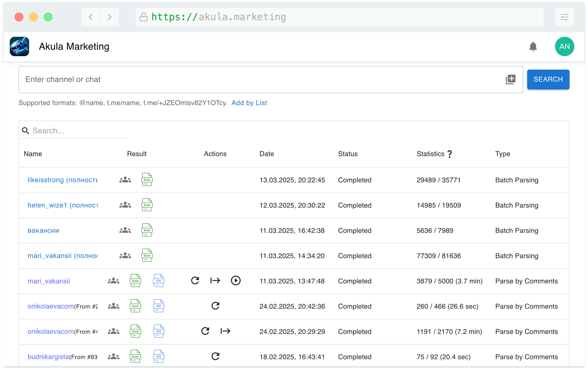
Task: Go back with browser back arrow
Action: coord(91,17)
